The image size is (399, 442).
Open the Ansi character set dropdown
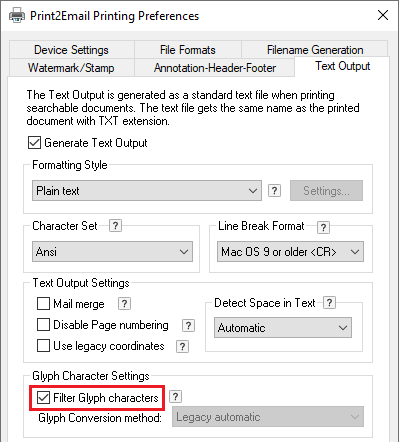click(x=112, y=252)
